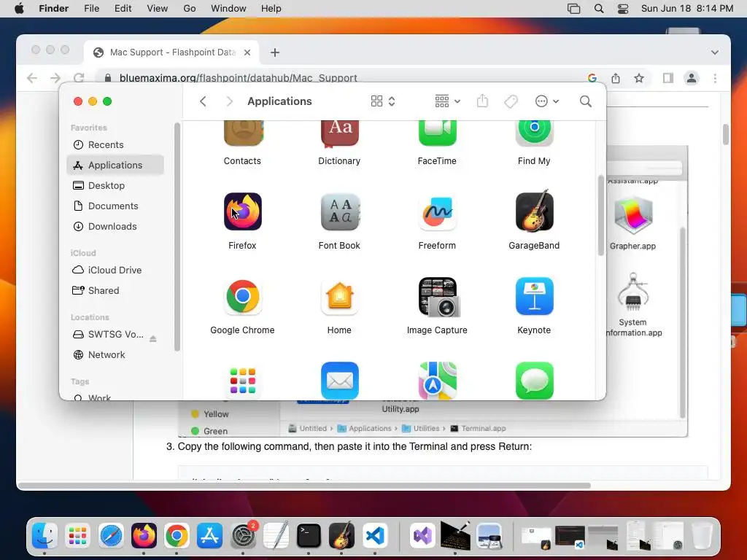
Task: Toggle Chrome's side panel button
Action: (668, 78)
